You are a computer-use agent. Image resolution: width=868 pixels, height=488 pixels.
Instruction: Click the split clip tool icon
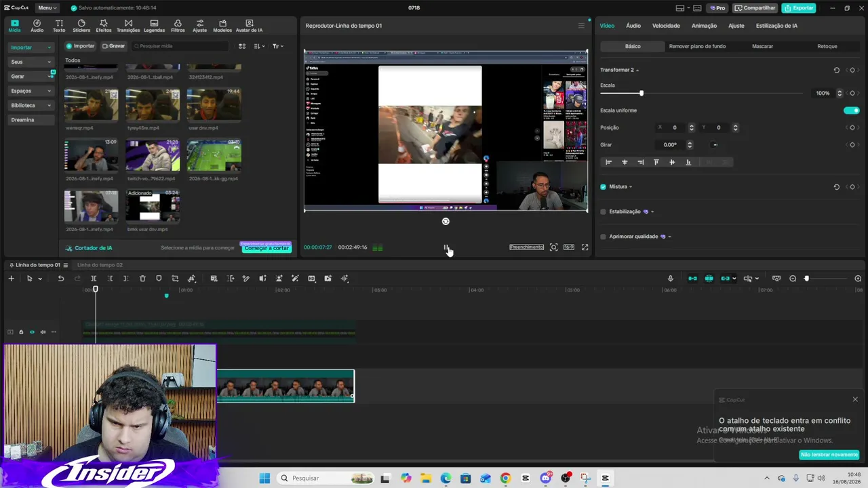pos(94,279)
